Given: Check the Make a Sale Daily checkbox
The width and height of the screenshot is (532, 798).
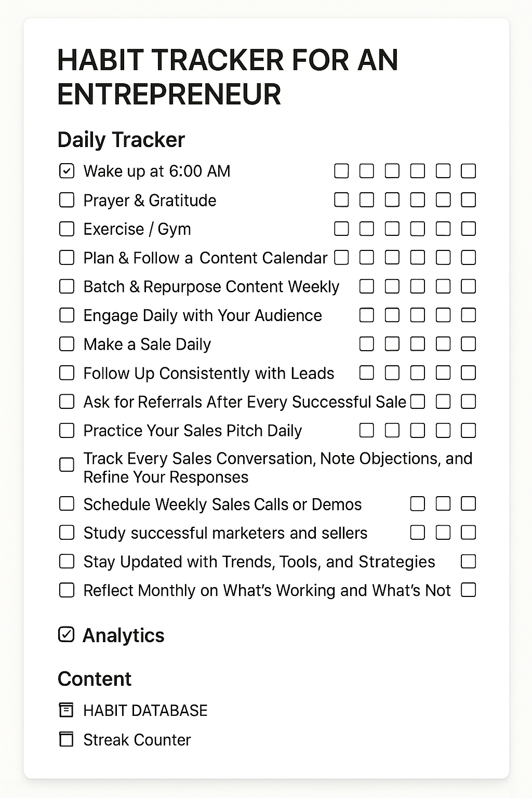Looking at the screenshot, I should 66,344.
